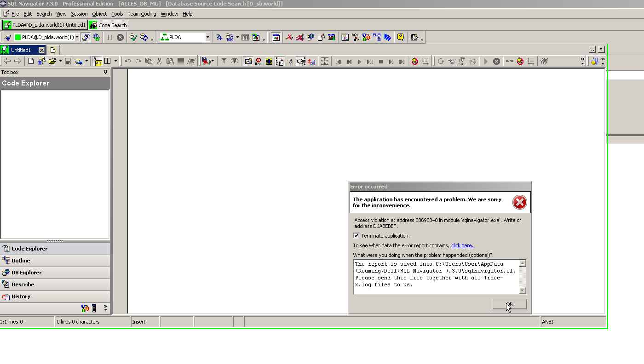Viewport: 644px width, 364px height.
Task: Click the Access violation error message text
Action: pos(438,223)
